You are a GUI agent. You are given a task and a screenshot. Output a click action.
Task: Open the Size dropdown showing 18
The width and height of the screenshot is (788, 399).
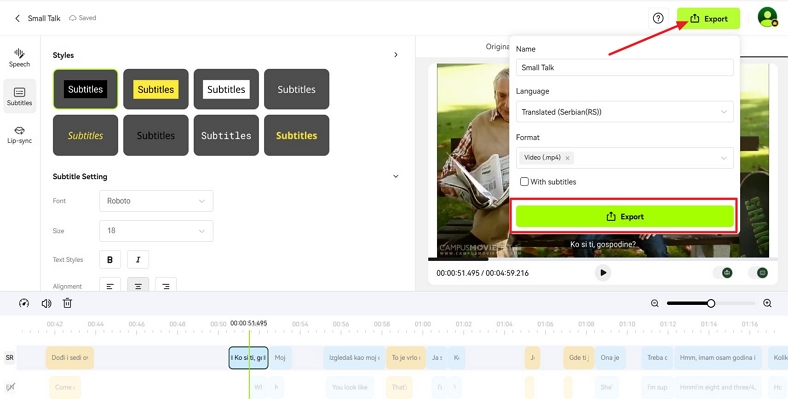[x=156, y=231]
